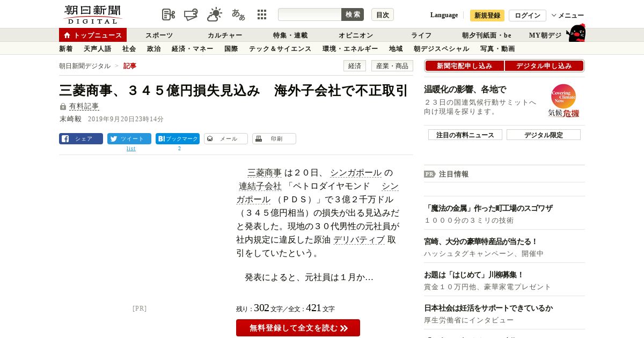Open 宮崎、大分の豪華特産品が当たる! link
Screen dimensions: 644x338
(x=481, y=241)
